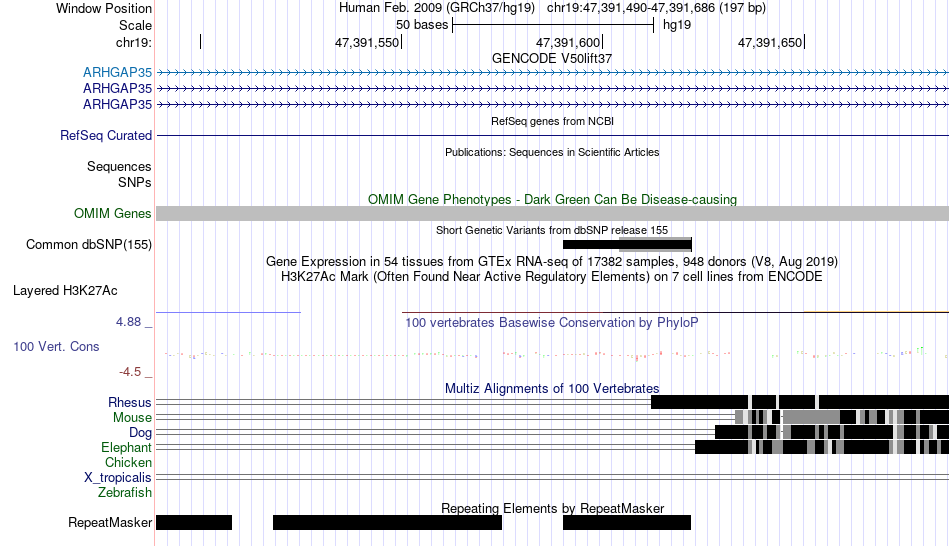Click the RefSeq Curated track label

tap(105, 135)
